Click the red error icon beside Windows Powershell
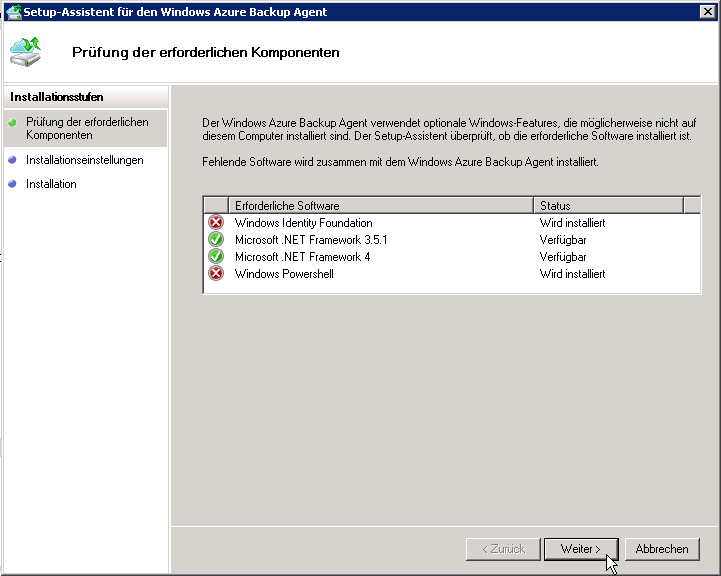 tap(216, 274)
